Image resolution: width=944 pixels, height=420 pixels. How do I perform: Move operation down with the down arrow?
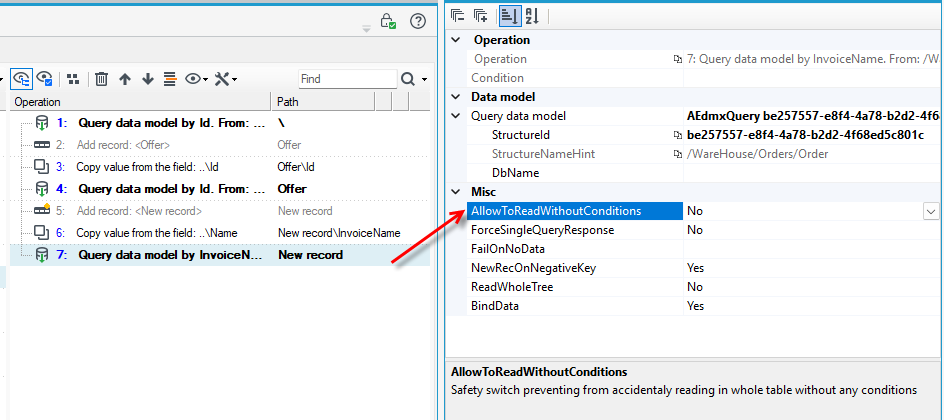click(148, 79)
